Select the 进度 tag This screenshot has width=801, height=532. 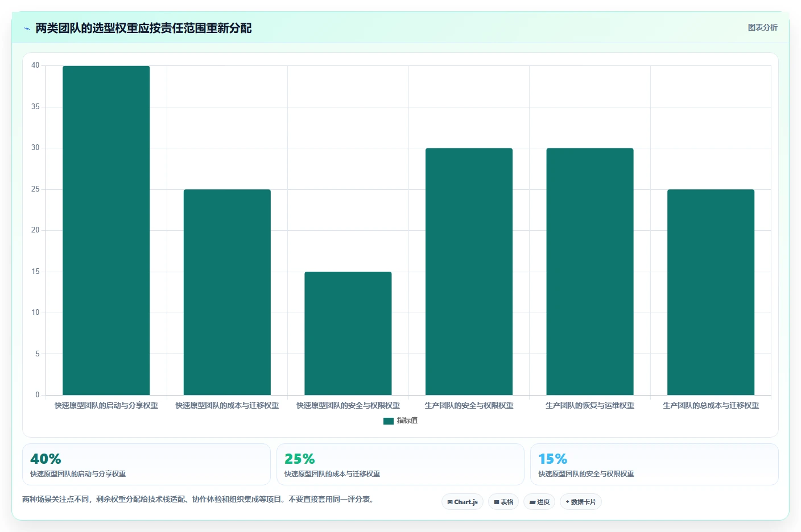539,502
